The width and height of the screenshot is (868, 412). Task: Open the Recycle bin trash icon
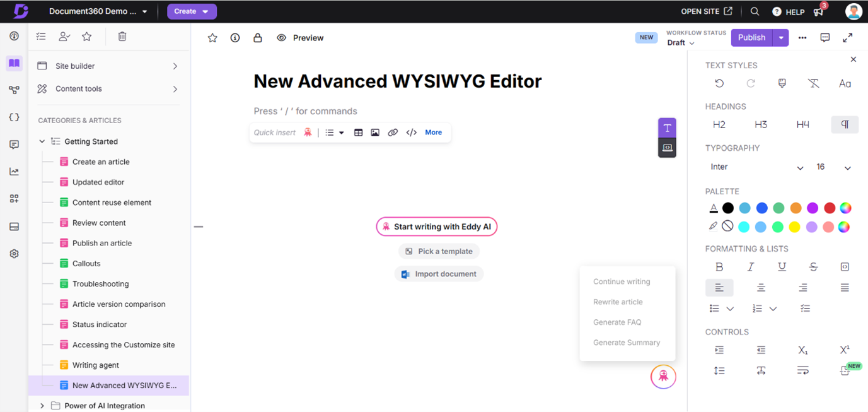[x=122, y=37]
